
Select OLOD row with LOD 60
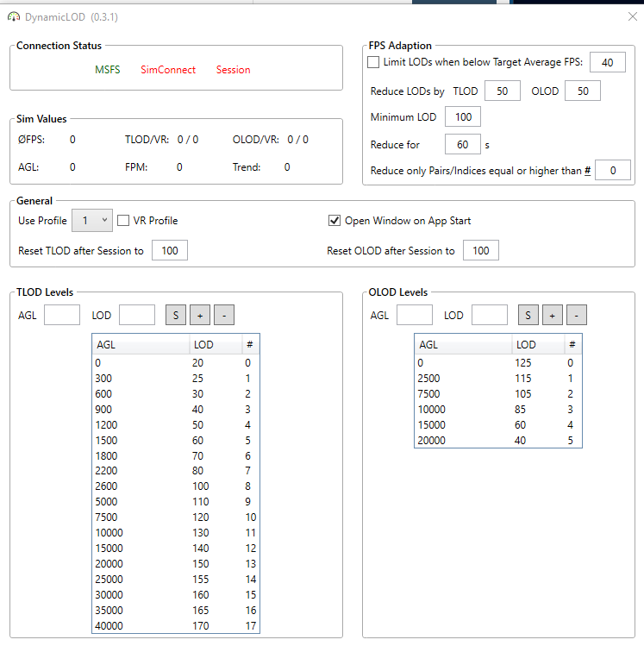pos(498,424)
